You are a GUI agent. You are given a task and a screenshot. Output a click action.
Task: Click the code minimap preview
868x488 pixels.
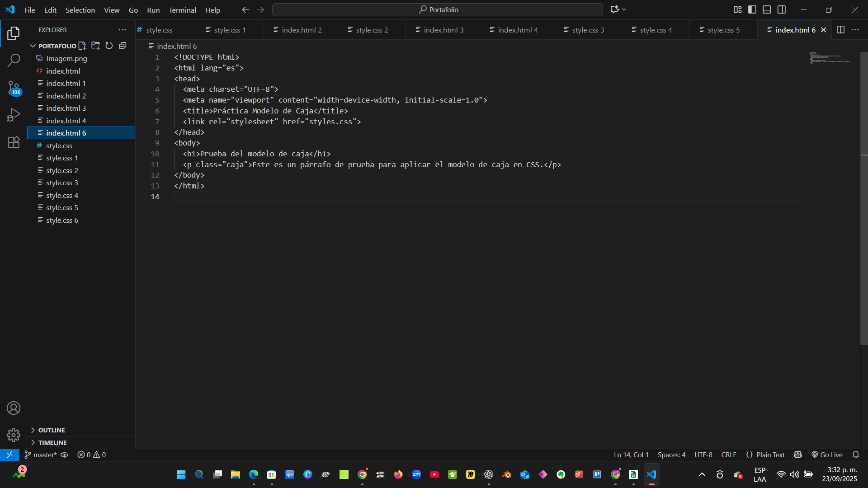coord(830,57)
